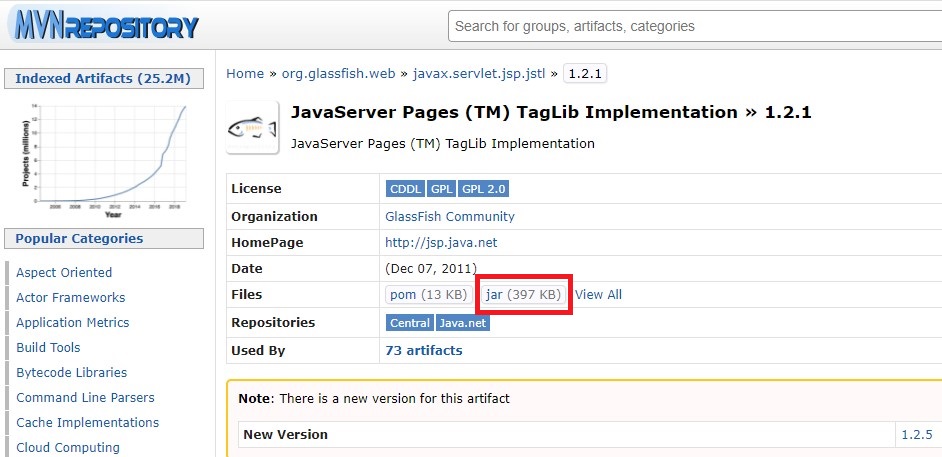Click the new version note text
Screen dimensions: 942x457
tap(374, 398)
